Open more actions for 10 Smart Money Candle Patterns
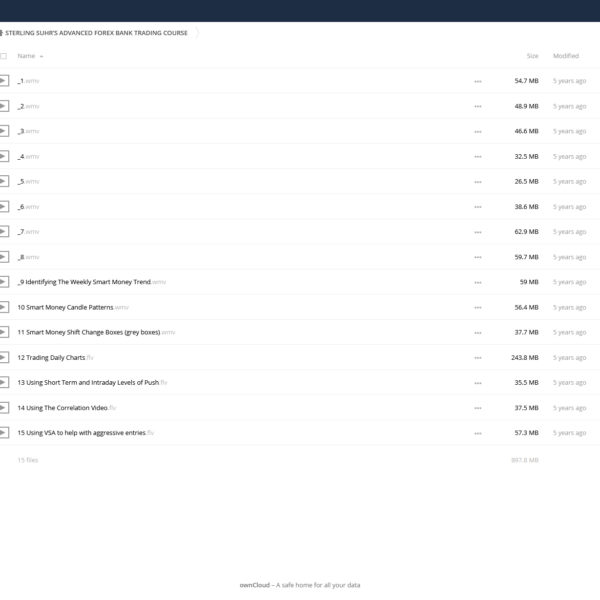Image resolution: width=600 pixels, height=600 pixels. [478, 307]
